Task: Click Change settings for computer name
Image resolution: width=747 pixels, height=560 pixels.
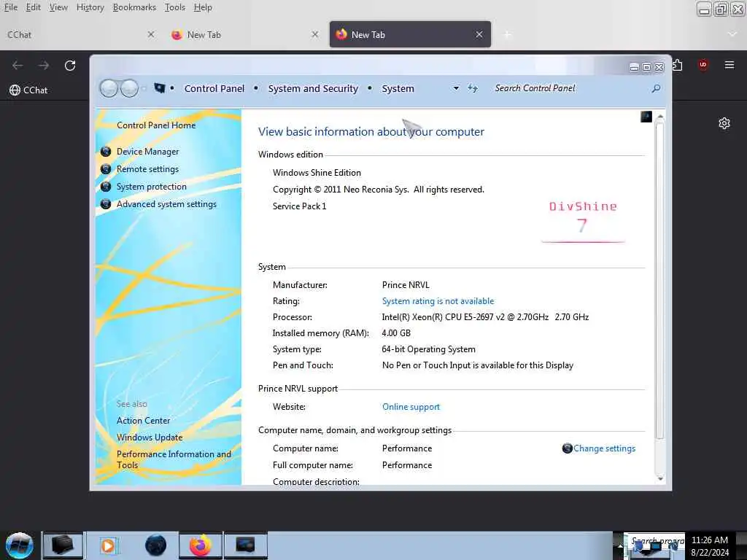Action: (604, 448)
